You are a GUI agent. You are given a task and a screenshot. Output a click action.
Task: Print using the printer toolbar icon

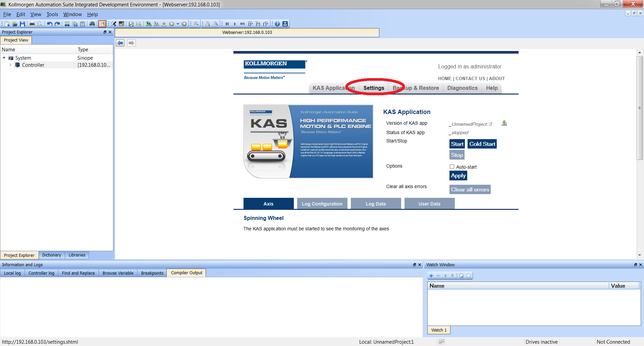[32, 24]
